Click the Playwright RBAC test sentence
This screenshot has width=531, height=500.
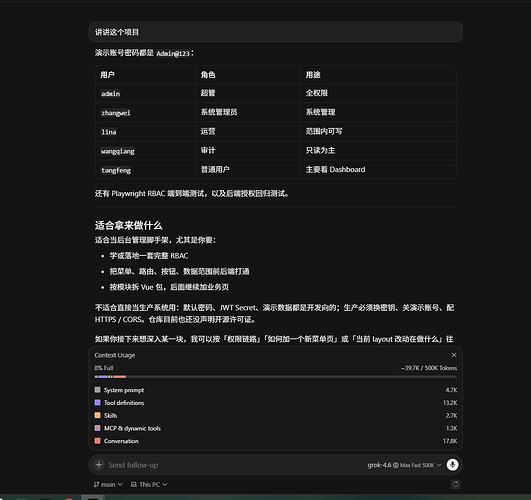[192, 193]
